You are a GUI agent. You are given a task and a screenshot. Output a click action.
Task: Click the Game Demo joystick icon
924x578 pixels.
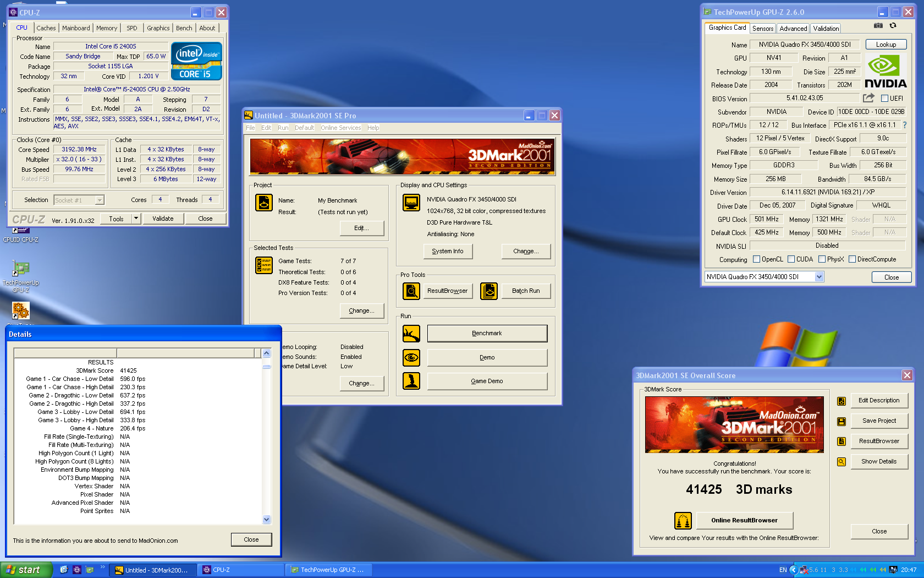[411, 381]
